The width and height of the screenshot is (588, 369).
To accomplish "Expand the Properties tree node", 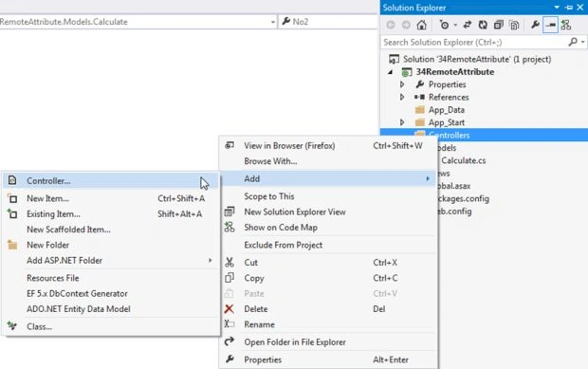I will 402,84.
